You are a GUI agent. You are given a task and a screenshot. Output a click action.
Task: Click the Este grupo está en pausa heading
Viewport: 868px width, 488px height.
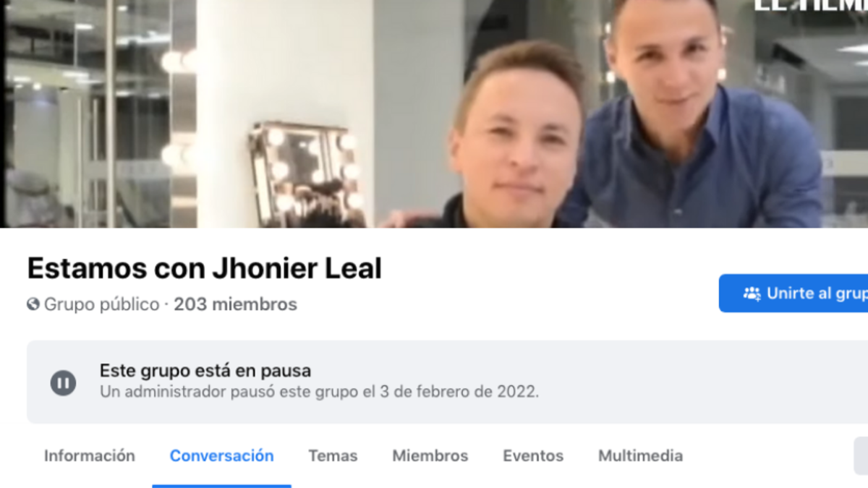205,371
